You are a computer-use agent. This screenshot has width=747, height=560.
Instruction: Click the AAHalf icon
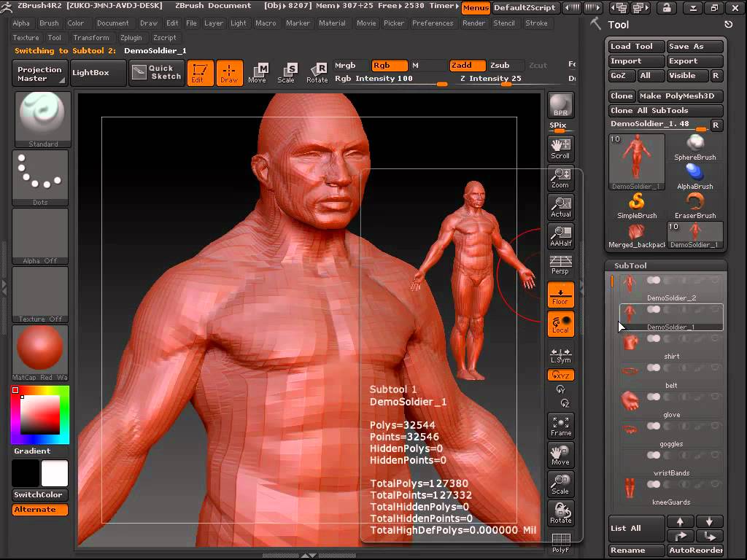pyautogui.click(x=561, y=236)
